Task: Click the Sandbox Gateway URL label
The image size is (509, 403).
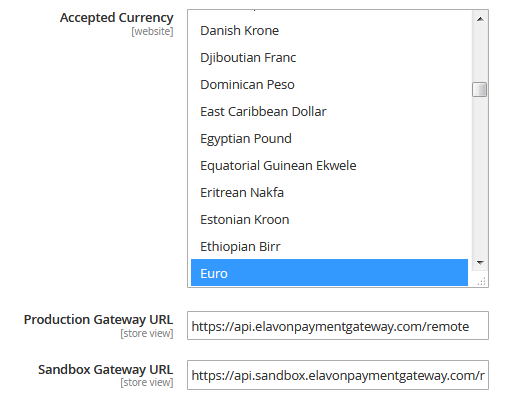Action: [x=105, y=370]
